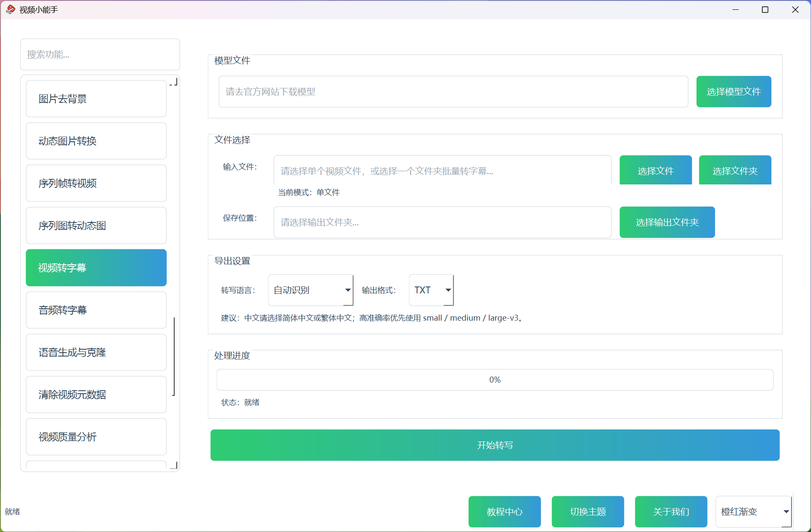811x532 pixels.
Task: Click the 就绪 status bar text
Action: [12, 512]
